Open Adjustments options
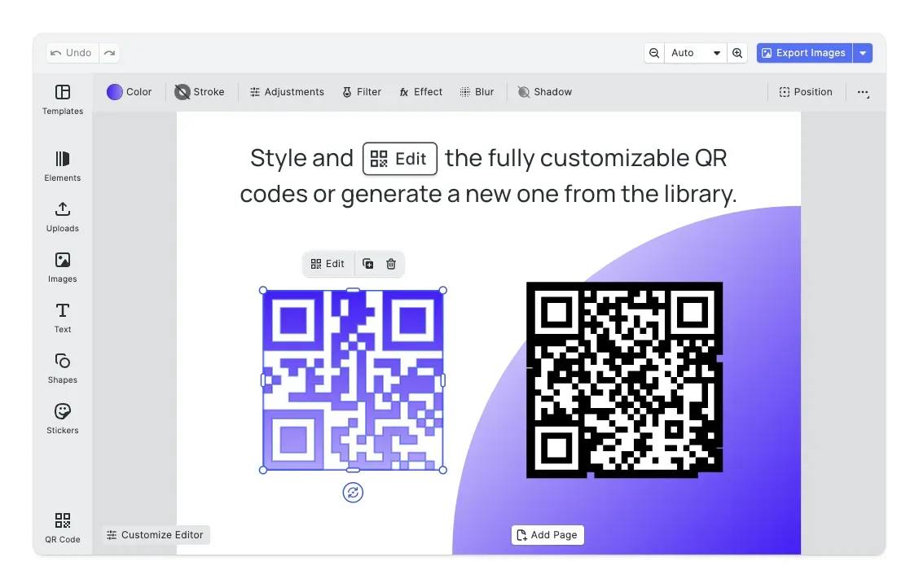919x588 pixels. click(287, 92)
